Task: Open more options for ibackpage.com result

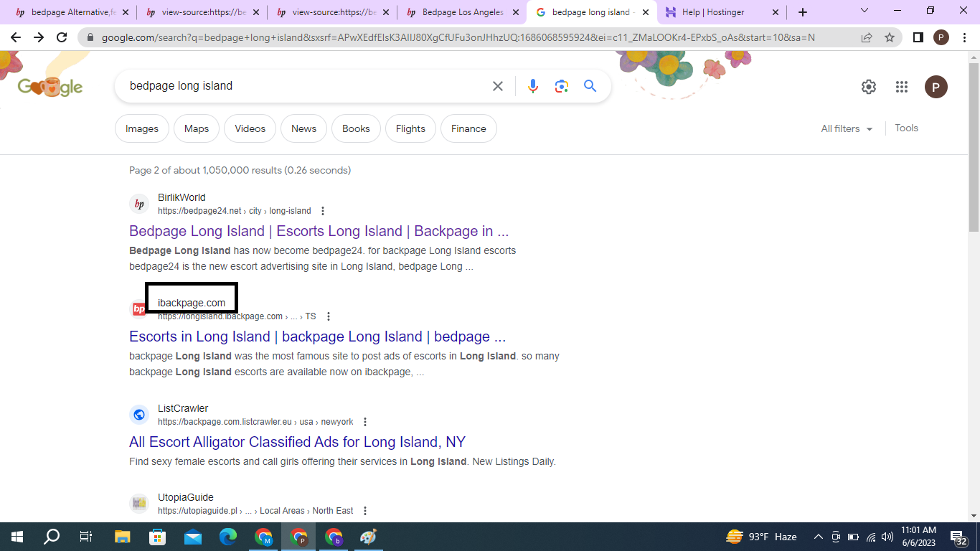Action: (x=329, y=316)
